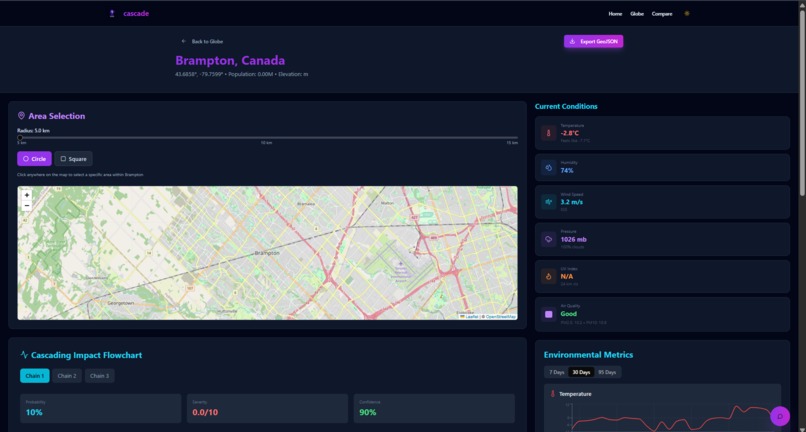Click the pulse icon beside Cascading Impact Flowchart
Viewport: 806px width, 432px height.
24,355
